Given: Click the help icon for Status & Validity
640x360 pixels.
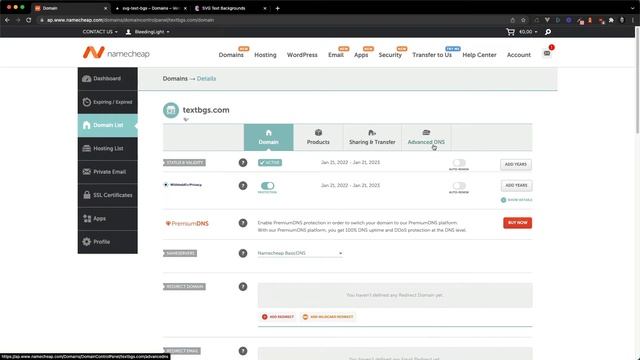Looking at the screenshot, I should (243, 162).
